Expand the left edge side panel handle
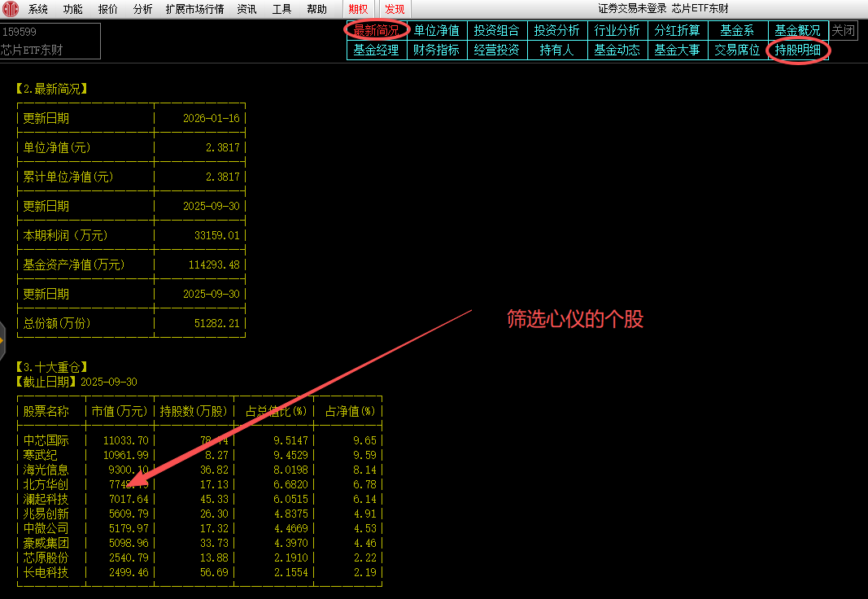868x599 pixels. tap(2, 340)
